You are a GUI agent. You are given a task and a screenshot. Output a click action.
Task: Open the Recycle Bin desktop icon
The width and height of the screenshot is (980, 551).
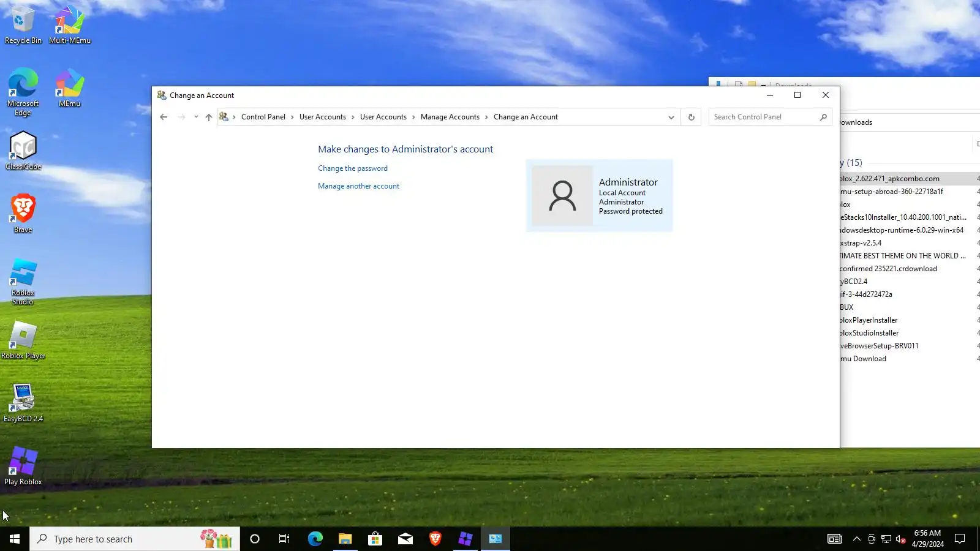click(23, 24)
